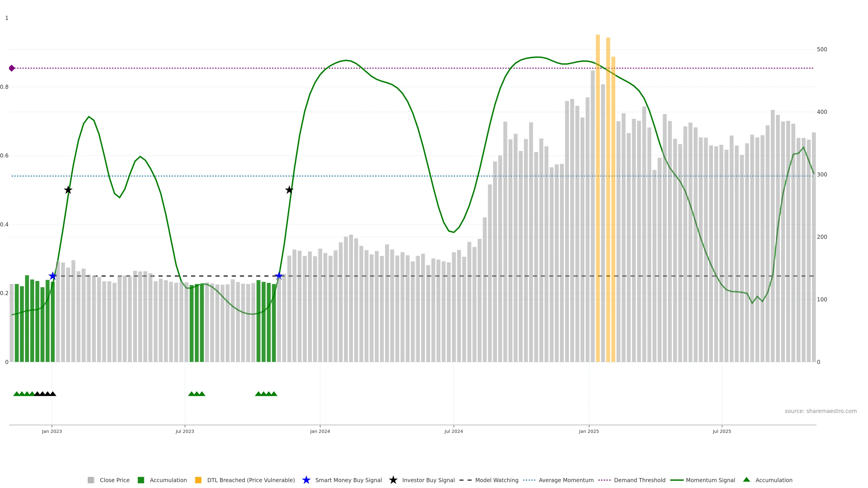
Task: Toggle the Momentum Signal legend entry
Action: (710, 480)
